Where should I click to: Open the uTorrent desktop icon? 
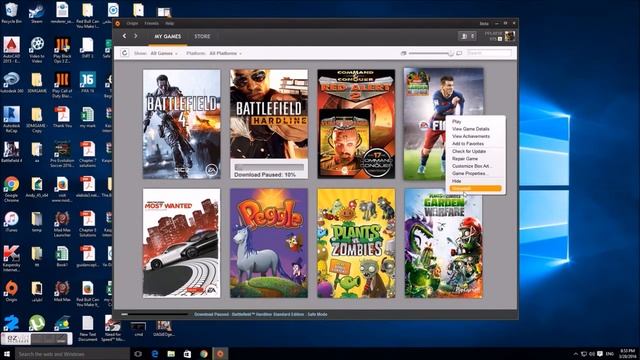click(x=37, y=323)
